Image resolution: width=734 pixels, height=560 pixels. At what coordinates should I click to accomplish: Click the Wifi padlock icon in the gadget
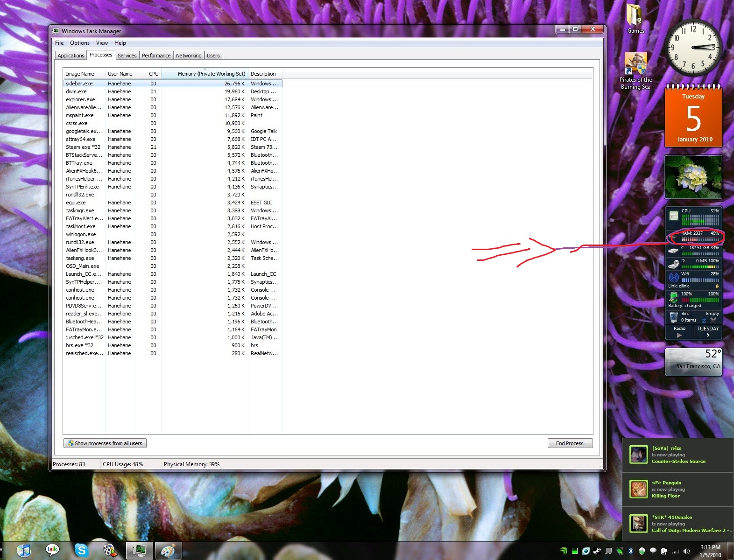[x=717, y=286]
